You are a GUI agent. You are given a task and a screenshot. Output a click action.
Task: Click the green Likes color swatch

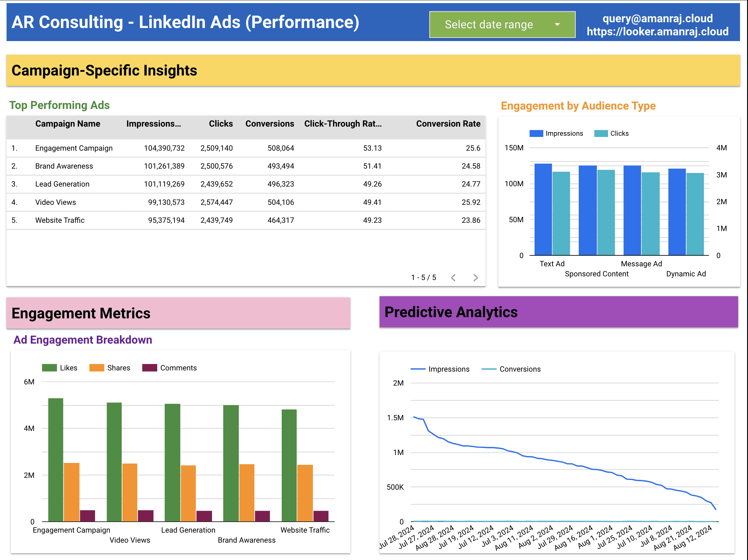[50, 368]
